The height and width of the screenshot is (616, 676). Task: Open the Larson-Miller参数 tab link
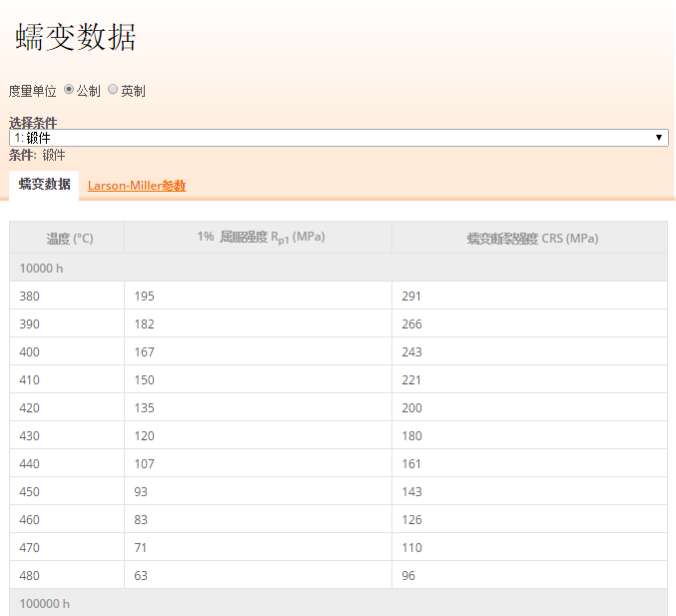pos(136,186)
